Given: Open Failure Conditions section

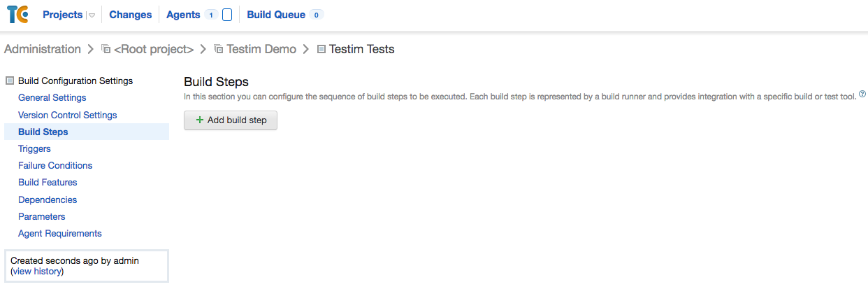Looking at the screenshot, I should click(55, 165).
